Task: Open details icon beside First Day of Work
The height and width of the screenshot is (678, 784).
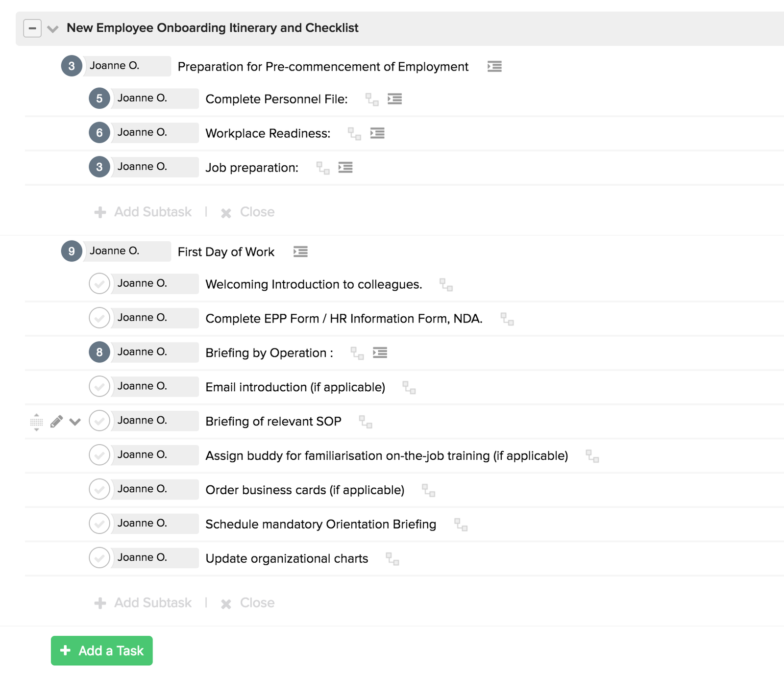Action: pos(300,251)
